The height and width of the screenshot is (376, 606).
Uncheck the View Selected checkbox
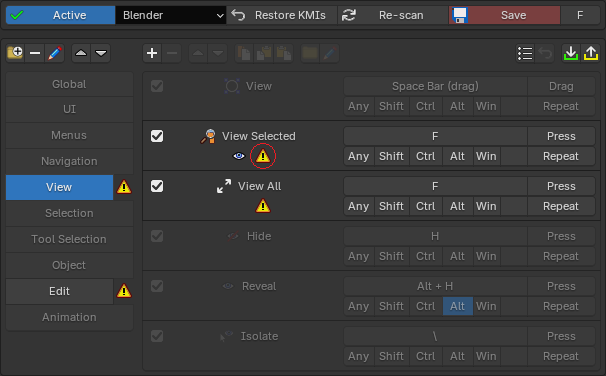pos(157,136)
